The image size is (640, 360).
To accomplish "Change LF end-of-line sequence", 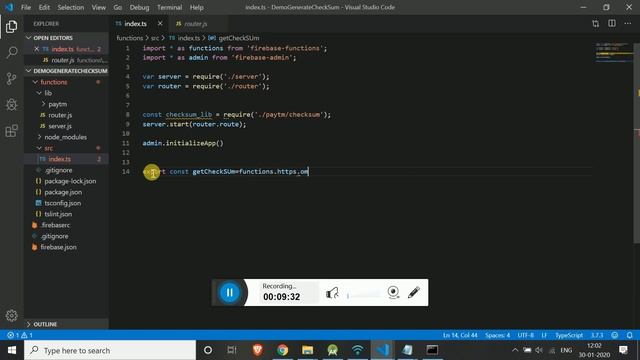I will 544,335.
